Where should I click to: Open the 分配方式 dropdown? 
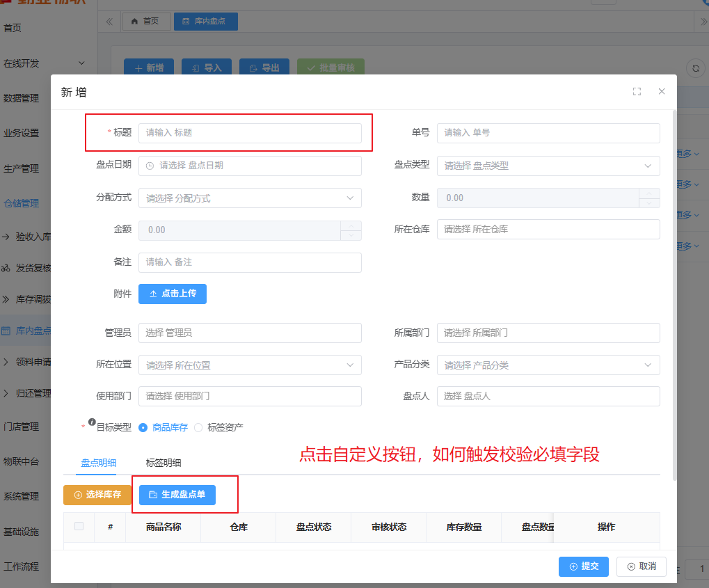[x=250, y=198]
